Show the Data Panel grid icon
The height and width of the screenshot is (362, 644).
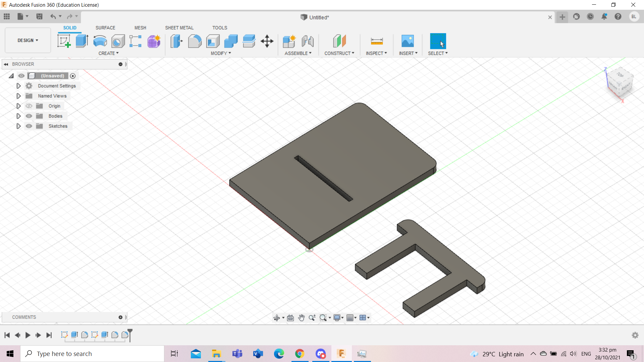[x=7, y=16]
